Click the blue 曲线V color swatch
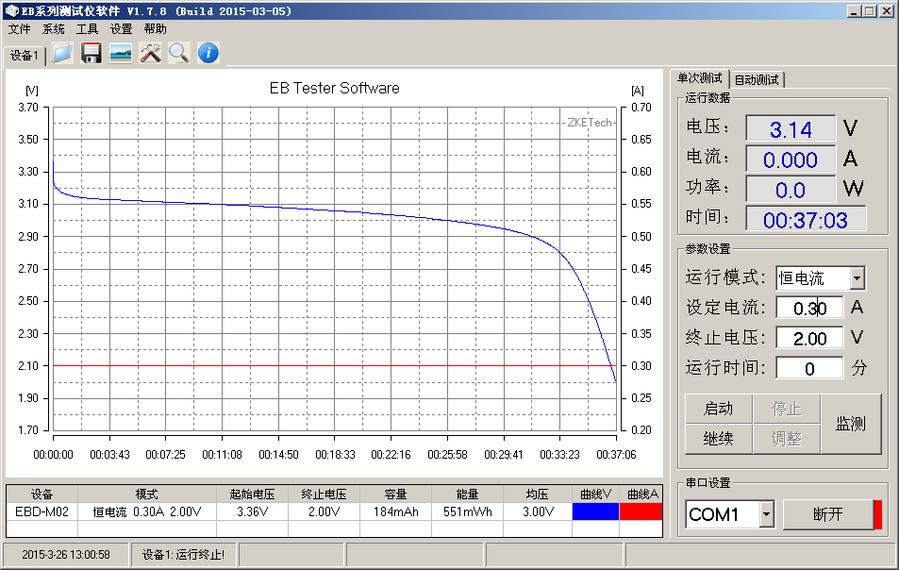Viewport: 899px width, 570px height. (595, 511)
